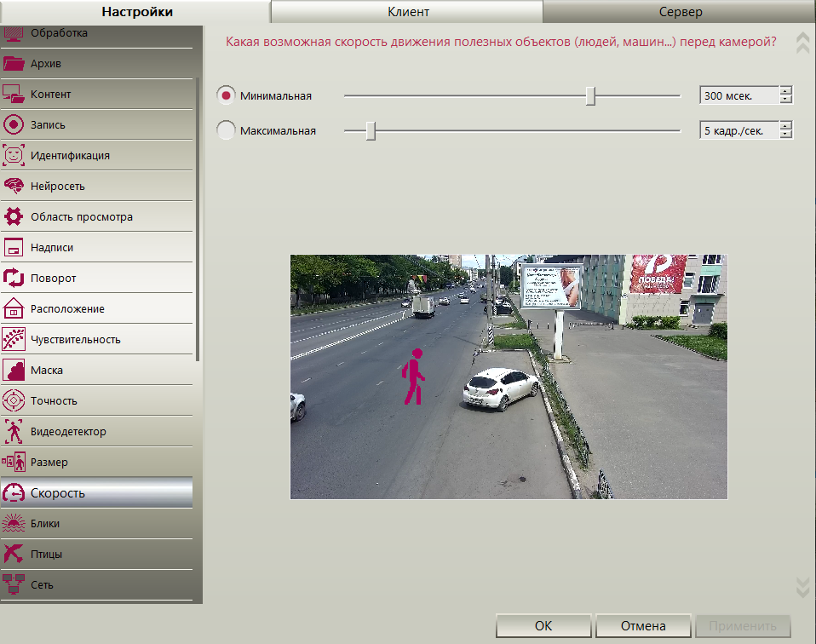The width and height of the screenshot is (816, 644).
Task: Select the Расположение house icon
Action: click(14, 308)
